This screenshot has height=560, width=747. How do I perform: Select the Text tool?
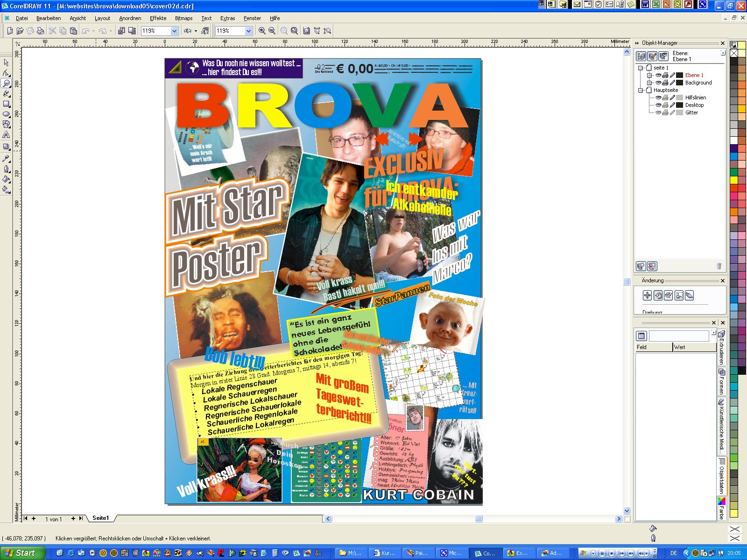[x=6, y=134]
